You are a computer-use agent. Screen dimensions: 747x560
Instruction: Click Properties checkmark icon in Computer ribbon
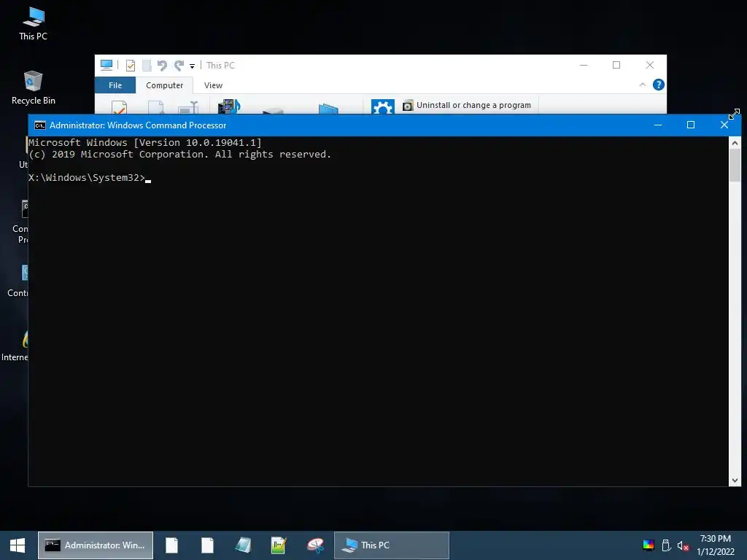119,107
